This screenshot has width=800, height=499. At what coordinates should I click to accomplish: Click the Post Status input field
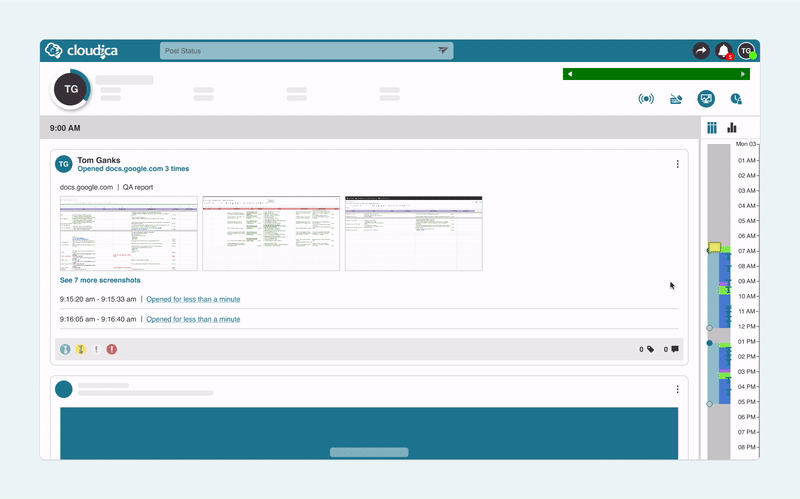click(306, 51)
